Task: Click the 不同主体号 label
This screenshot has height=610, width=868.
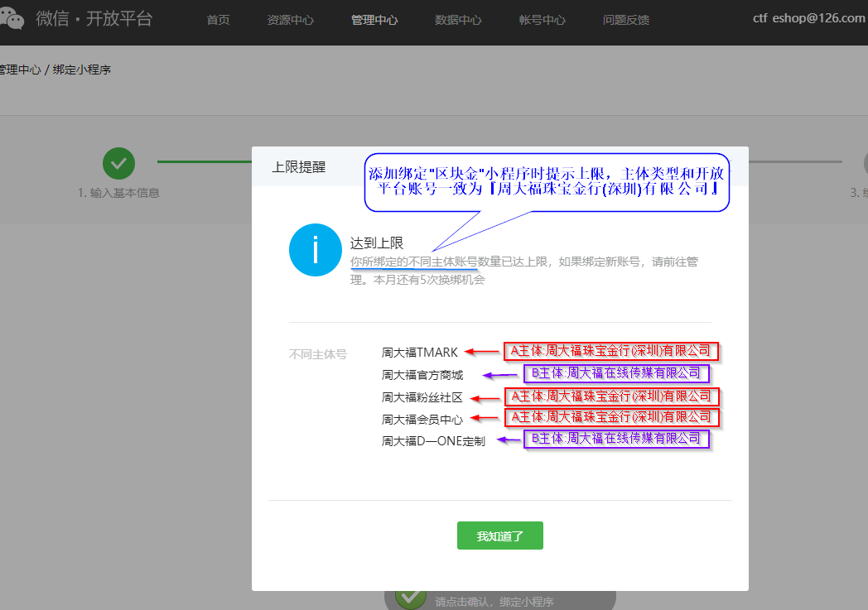Action: (x=318, y=354)
